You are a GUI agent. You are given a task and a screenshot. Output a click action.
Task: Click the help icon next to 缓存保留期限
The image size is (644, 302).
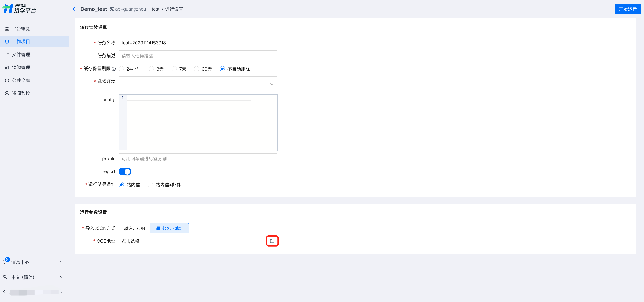tap(114, 69)
